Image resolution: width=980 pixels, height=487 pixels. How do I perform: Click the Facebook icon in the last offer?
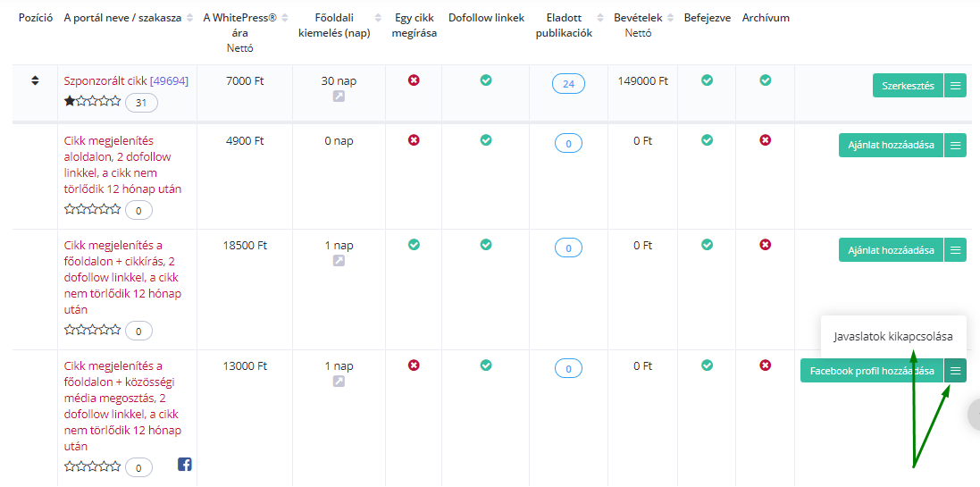coord(185,464)
